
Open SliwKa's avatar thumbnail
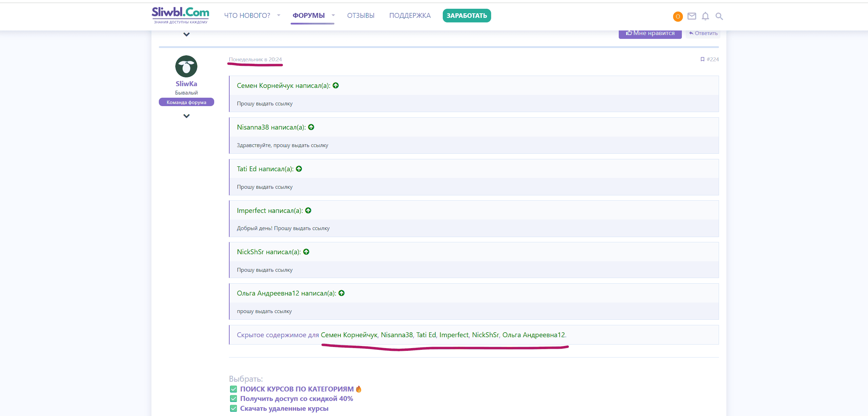coord(186,66)
